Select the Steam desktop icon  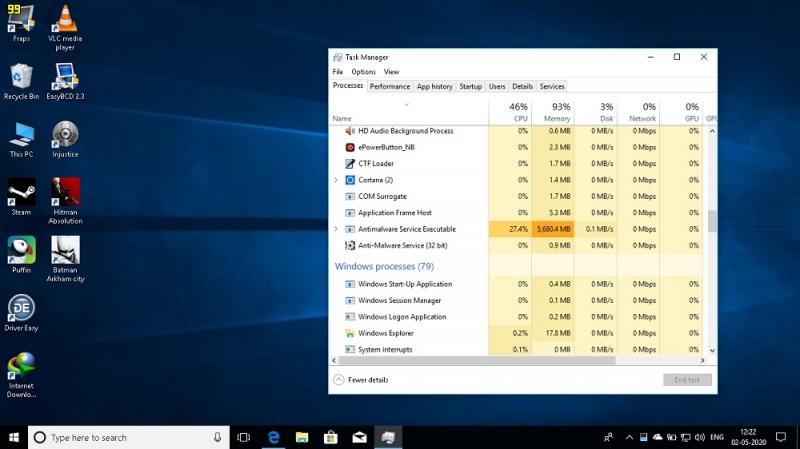coord(21,197)
